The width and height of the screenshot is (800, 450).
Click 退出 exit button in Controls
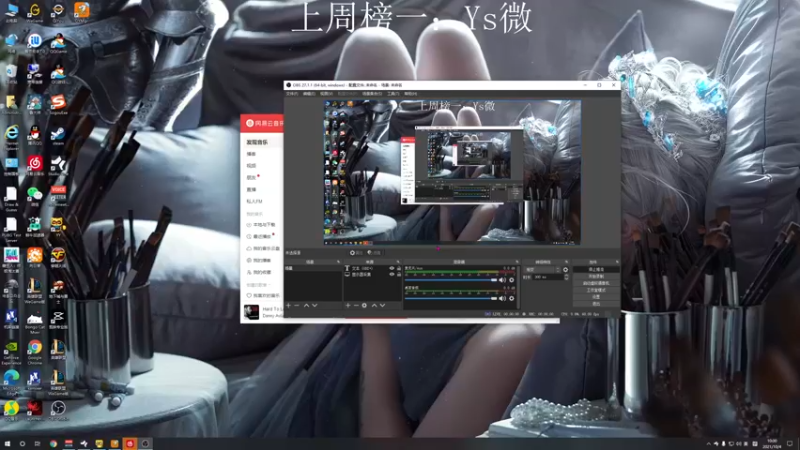coord(596,303)
